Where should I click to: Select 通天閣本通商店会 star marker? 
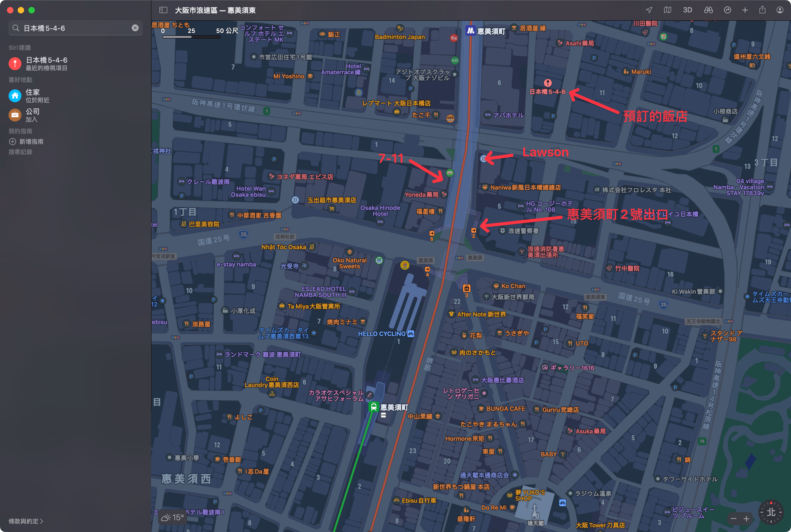click(x=515, y=475)
